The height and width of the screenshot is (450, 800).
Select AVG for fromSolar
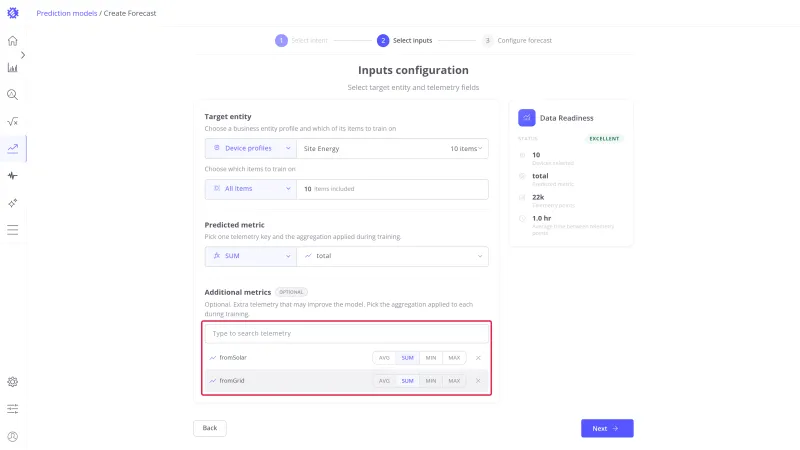[x=384, y=358]
